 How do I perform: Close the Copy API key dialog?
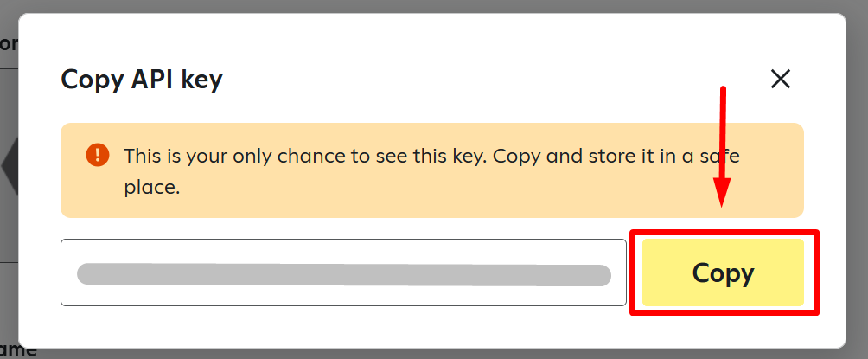tap(781, 80)
